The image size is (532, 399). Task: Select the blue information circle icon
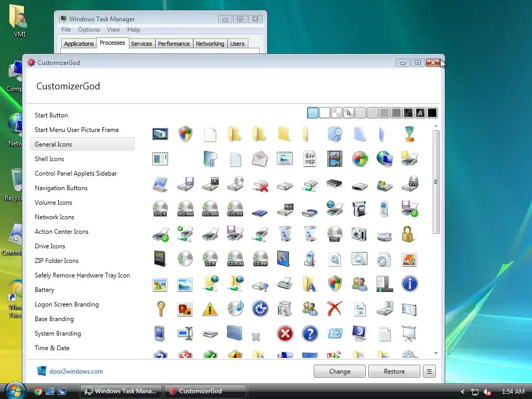[x=409, y=284]
